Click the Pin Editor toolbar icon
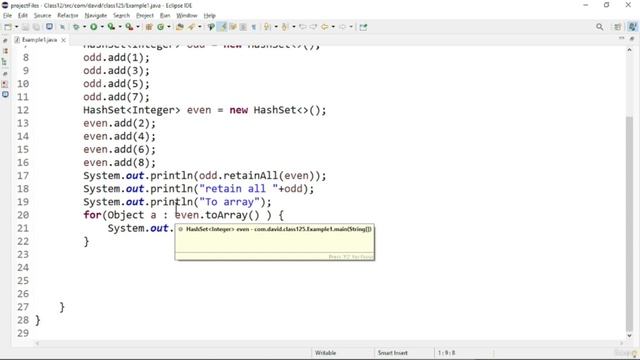This screenshot has width=640, height=360. 363,27
